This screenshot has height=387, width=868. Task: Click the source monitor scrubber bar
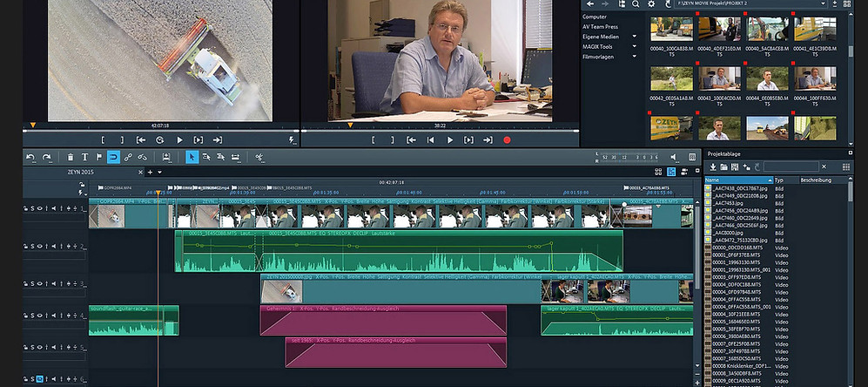point(160,131)
